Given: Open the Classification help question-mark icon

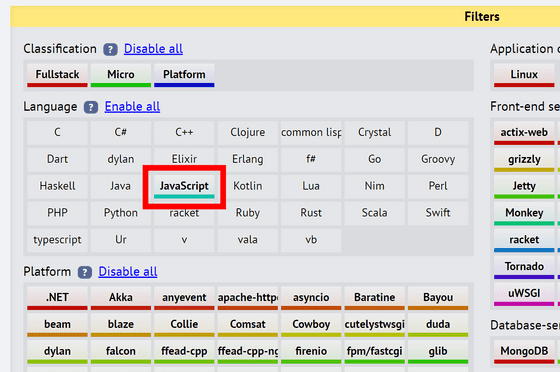Looking at the screenshot, I should tap(110, 49).
